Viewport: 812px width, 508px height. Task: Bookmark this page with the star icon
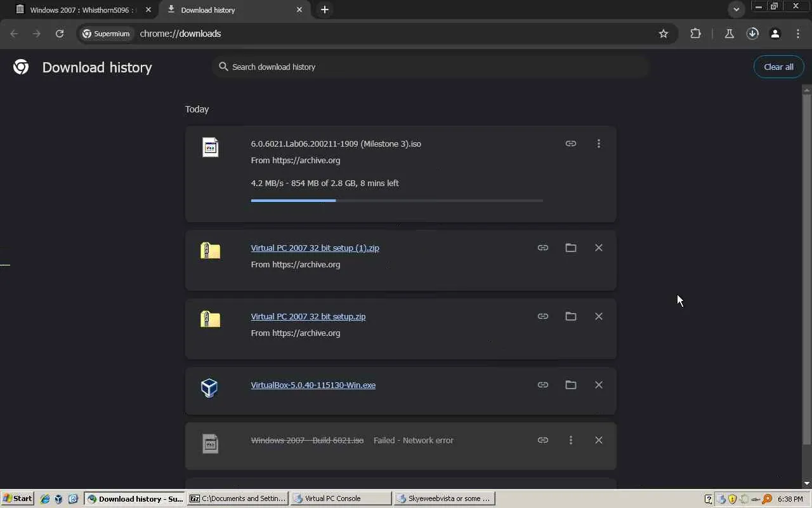click(664, 34)
